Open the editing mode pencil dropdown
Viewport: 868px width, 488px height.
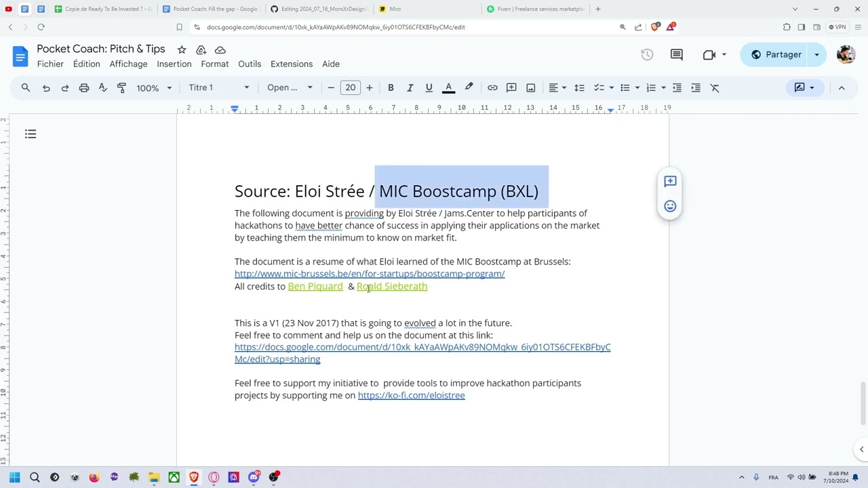(x=804, y=87)
